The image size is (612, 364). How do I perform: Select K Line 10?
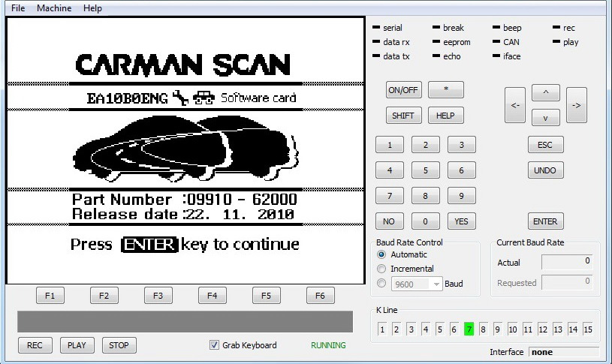tap(512, 329)
